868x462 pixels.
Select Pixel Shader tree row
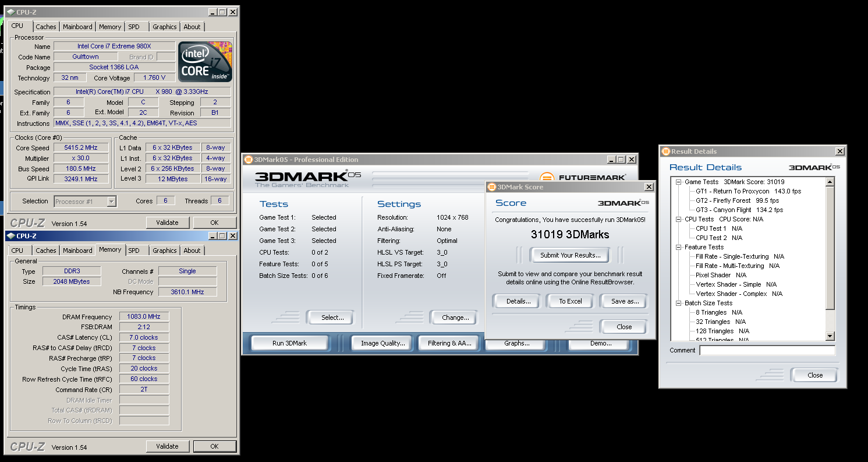pos(721,275)
